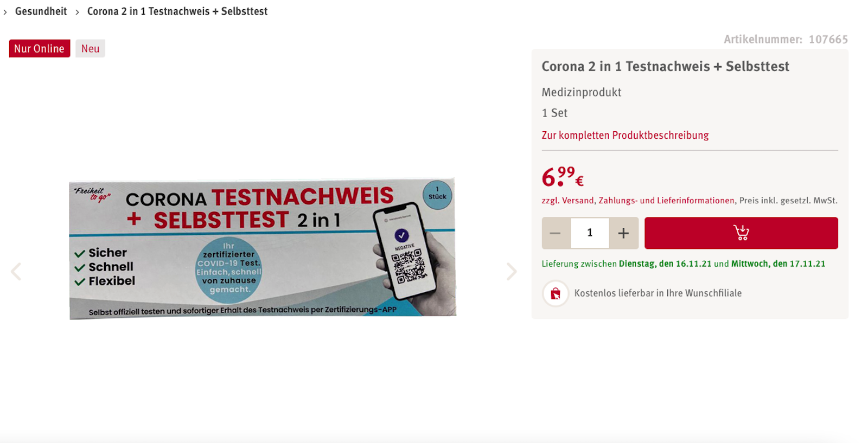The image size is (868, 443).
Task: Decrease quantity with the minus button
Action: tap(556, 233)
